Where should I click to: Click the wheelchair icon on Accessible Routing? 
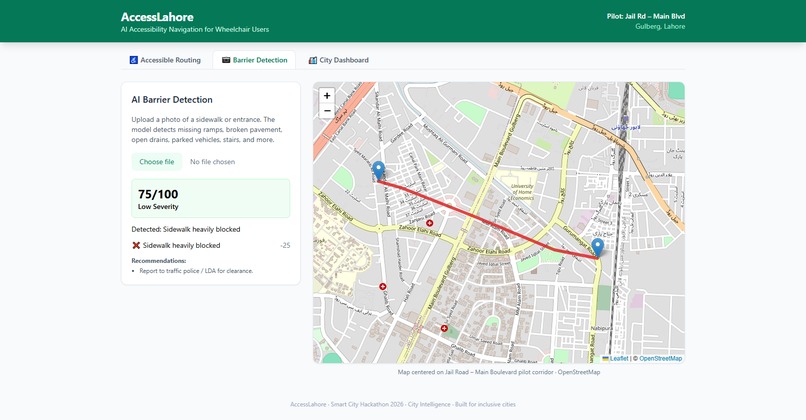(134, 60)
